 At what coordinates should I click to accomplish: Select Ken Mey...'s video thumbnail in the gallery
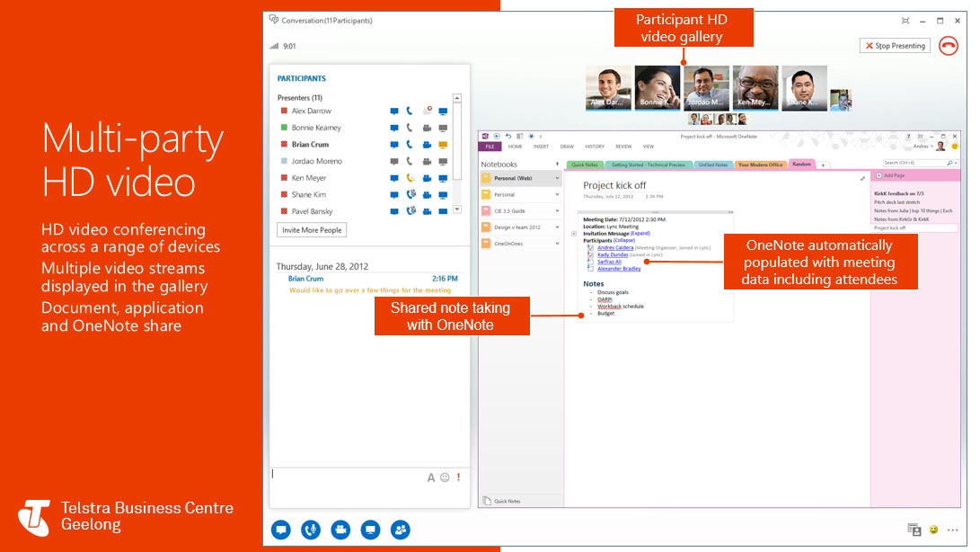(755, 88)
